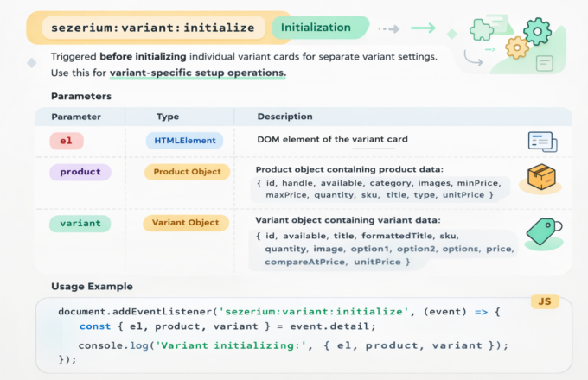The height and width of the screenshot is (380, 588).
Task: Click the Variant Object type badge
Action: [x=185, y=223]
